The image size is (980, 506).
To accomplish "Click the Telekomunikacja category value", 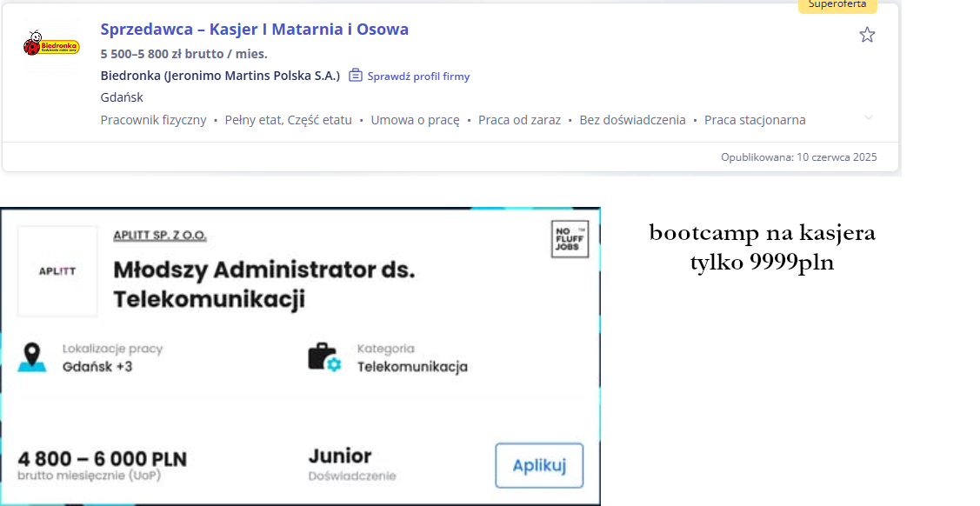I will pos(412,367).
